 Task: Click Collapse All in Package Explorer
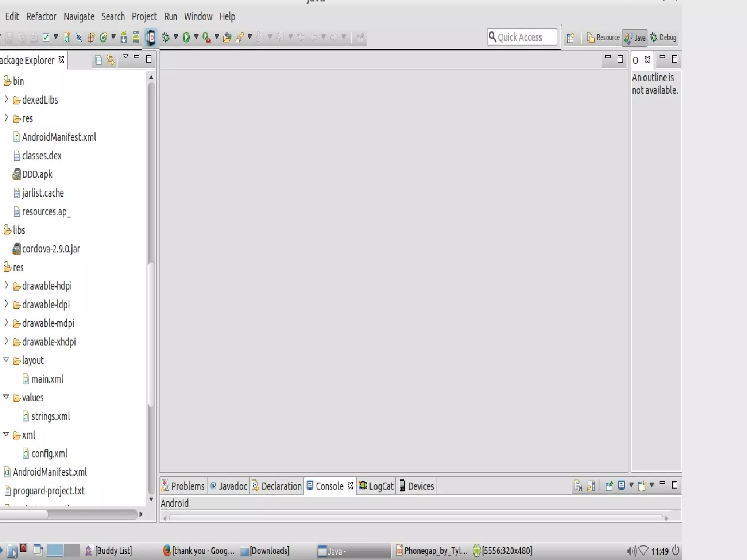[98, 60]
